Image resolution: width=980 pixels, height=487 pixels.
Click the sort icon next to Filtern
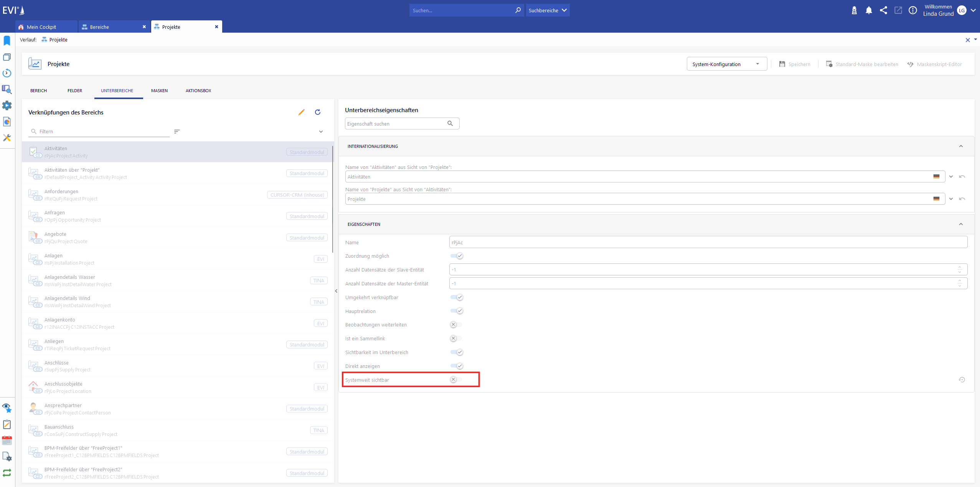coord(177,131)
